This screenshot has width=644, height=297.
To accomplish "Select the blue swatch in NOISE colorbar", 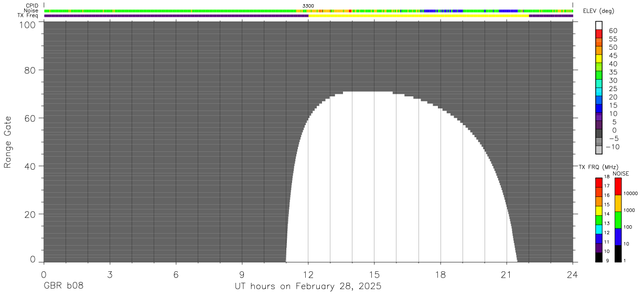I will pos(618,237).
